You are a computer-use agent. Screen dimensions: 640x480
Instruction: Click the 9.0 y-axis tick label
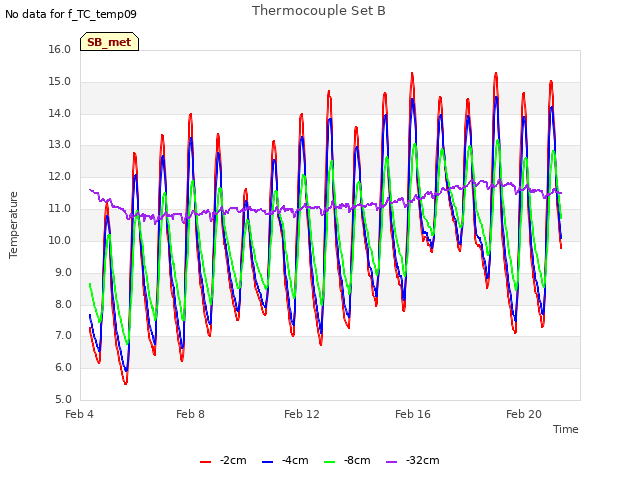(x=63, y=273)
